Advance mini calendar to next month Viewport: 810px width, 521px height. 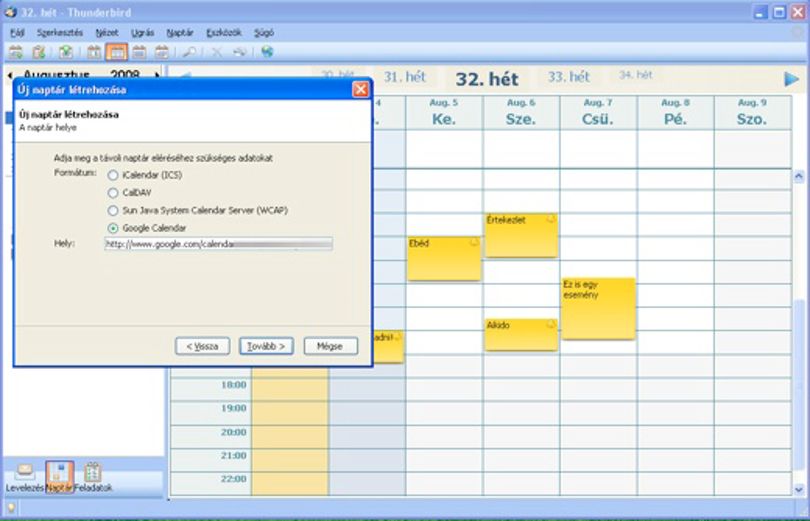pos(157,75)
